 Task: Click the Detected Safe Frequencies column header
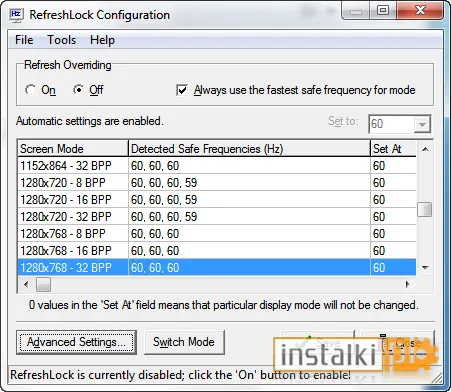coord(249,148)
